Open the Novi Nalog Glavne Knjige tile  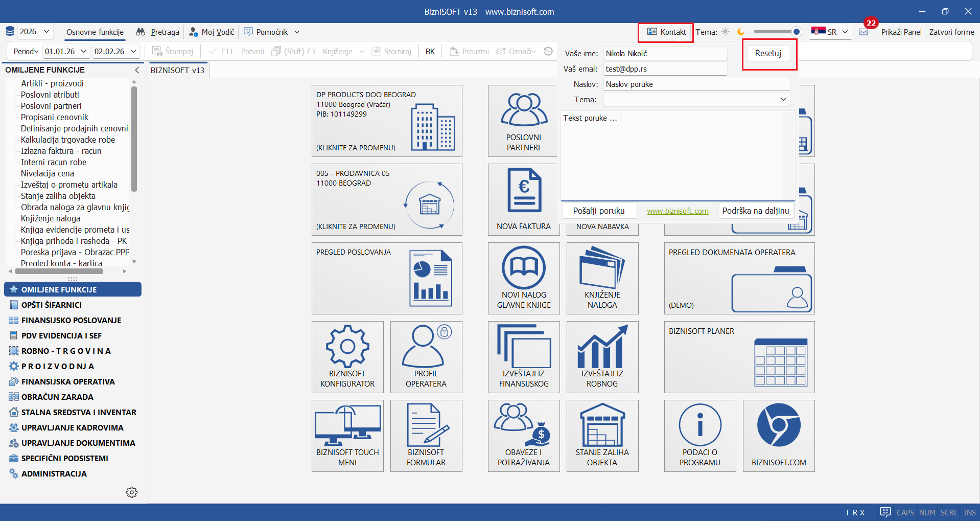(524, 278)
